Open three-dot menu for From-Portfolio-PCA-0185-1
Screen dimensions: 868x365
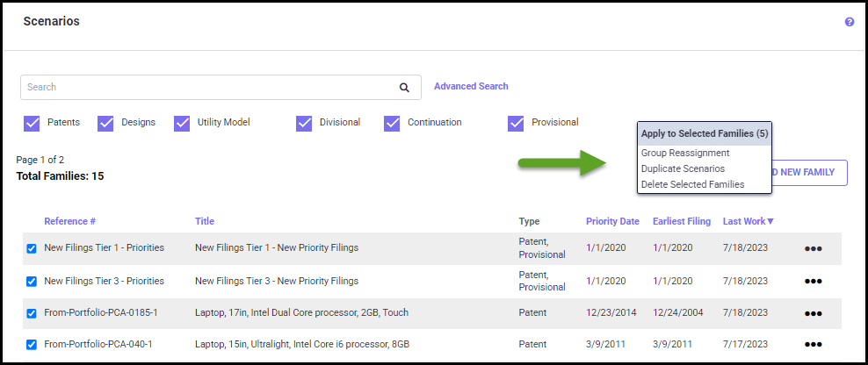813,313
